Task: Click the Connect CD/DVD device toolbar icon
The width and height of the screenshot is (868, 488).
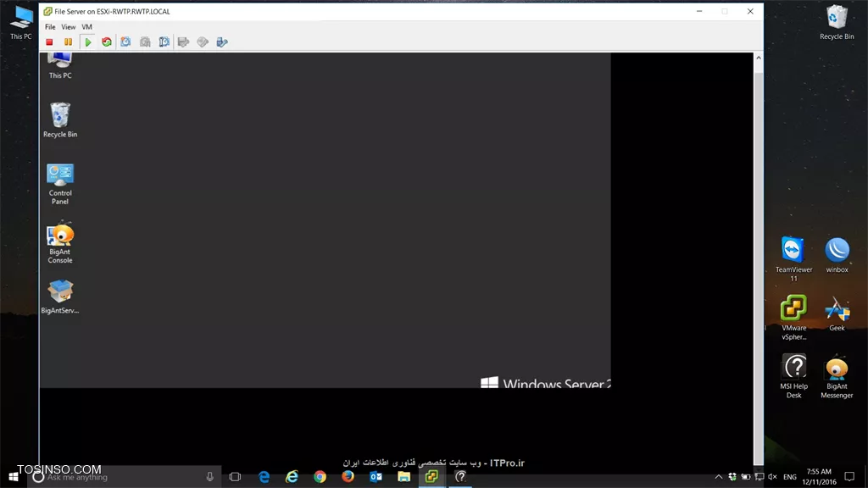Action: click(203, 42)
